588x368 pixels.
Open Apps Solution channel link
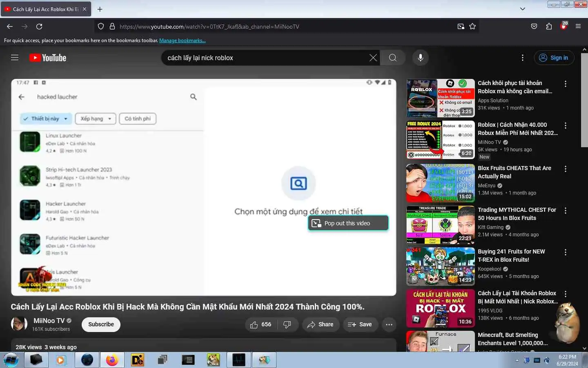(x=493, y=101)
